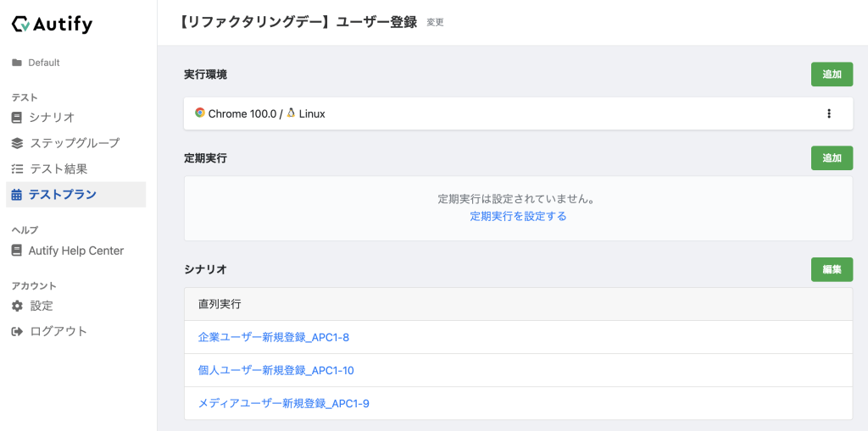Click the テストプラン calendar icon
The width and height of the screenshot is (868, 431).
point(17,195)
